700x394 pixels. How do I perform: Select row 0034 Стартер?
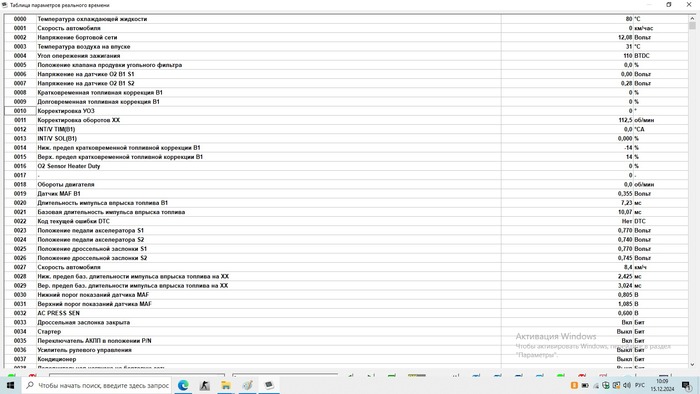(x=346, y=332)
